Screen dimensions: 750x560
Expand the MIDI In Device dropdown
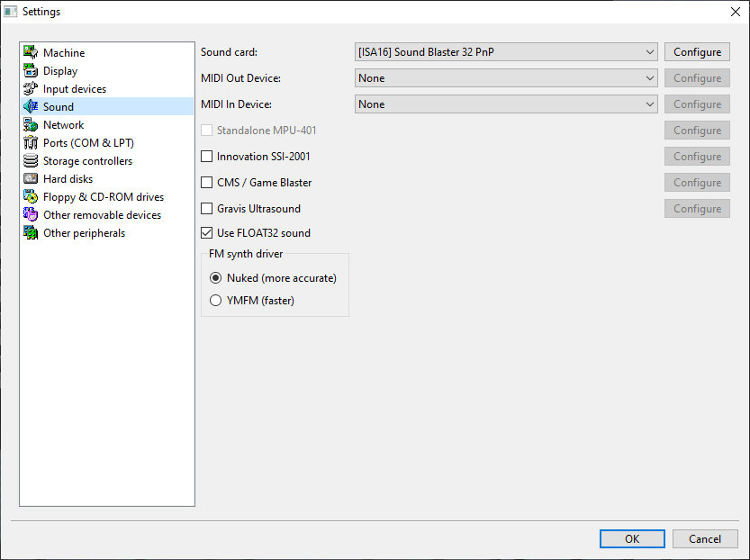click(506, 104)
